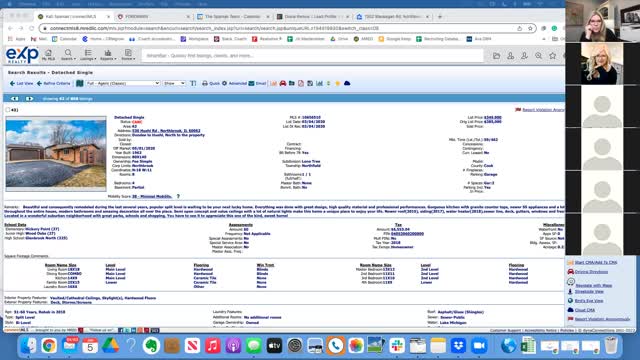Click the statistics bar chart icon
This screenshot has width=640, height=360.
pyautogui.click(x=319, y=83)
